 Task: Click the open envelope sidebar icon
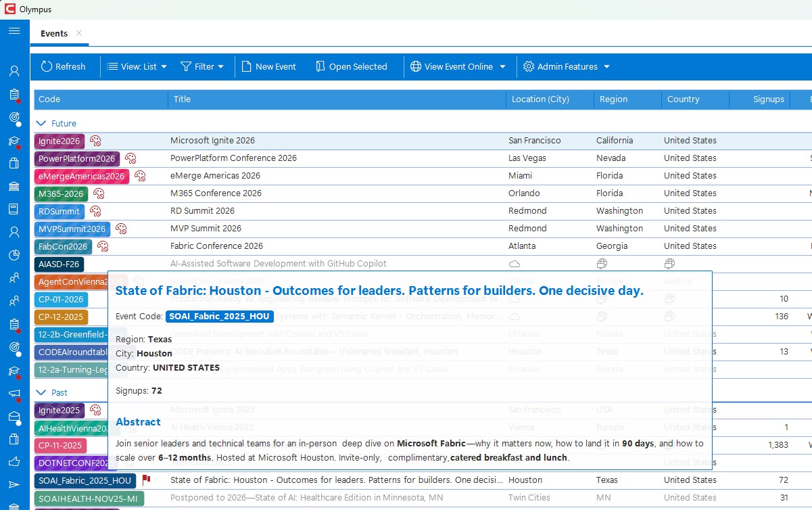click(x=14, y=417)
